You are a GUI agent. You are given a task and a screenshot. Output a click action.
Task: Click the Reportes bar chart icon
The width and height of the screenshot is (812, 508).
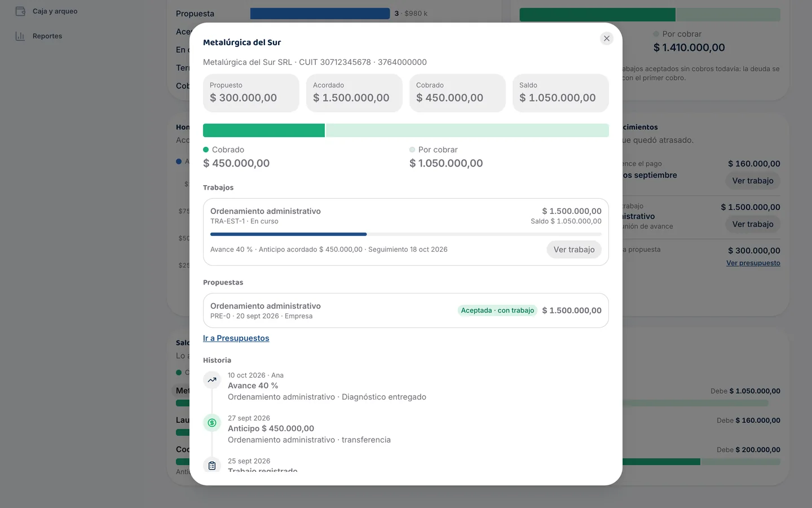coord(20,36)
